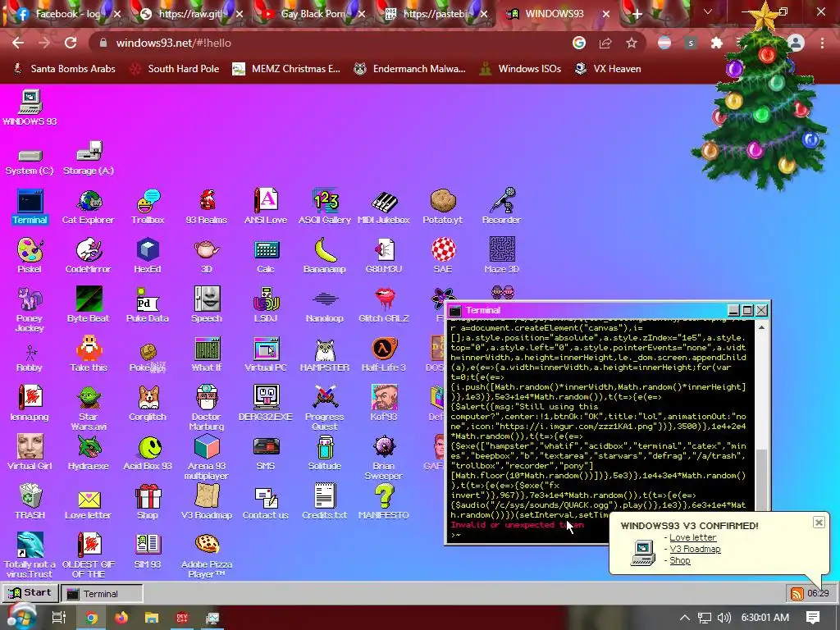Open the TRASH recycle bin icon
Screen dimensions: 840x630
click(30, 502)
